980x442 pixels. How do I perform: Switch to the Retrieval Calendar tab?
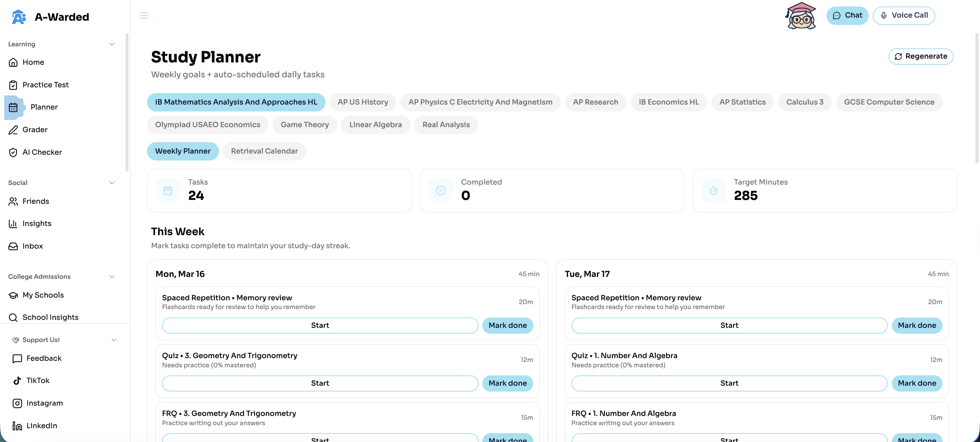click(x=264, y=151)
